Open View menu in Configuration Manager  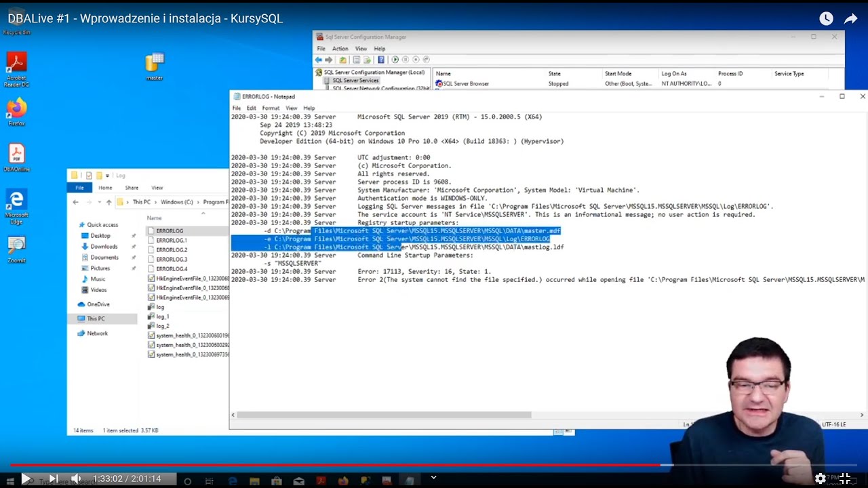[361, 49]
